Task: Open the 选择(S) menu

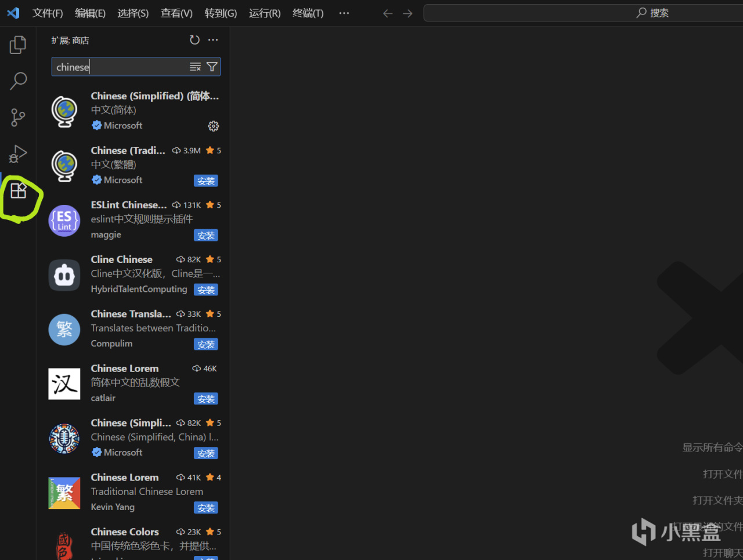Action: click(133, 13)
